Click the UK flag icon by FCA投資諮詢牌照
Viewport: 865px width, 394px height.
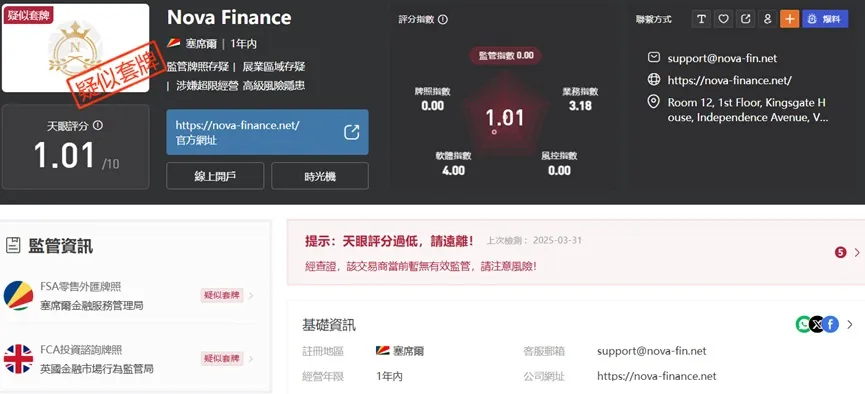pyautogui.click(x=18, y=359)
